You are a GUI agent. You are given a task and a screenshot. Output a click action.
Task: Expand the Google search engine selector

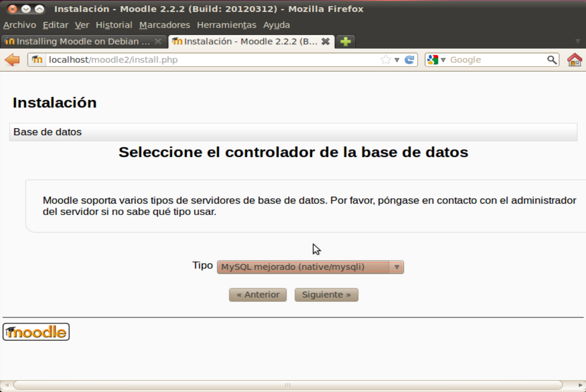click(437, 60)
